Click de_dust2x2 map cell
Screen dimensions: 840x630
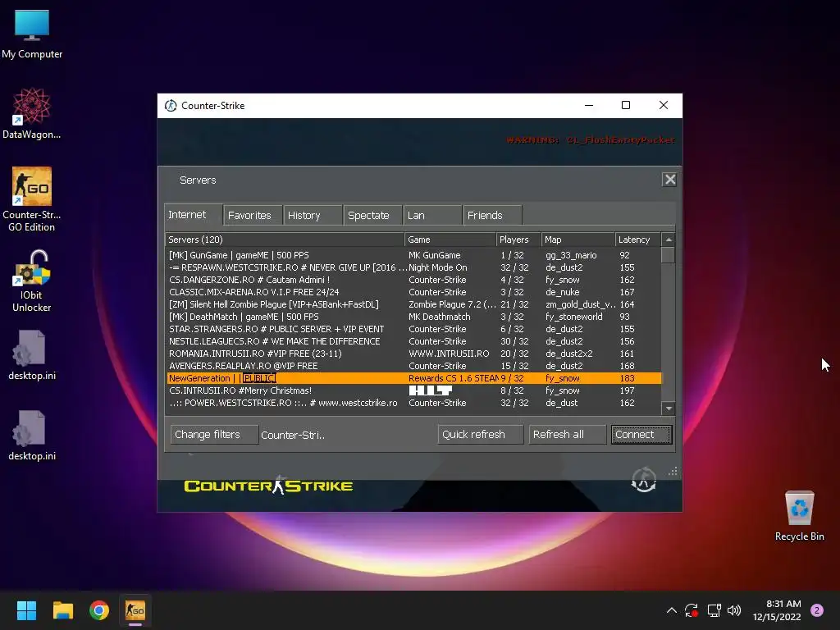point(569,354)
